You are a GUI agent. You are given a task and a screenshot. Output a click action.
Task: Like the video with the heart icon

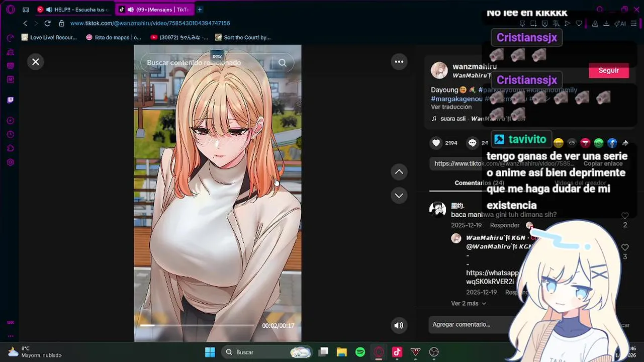[436, 143]
